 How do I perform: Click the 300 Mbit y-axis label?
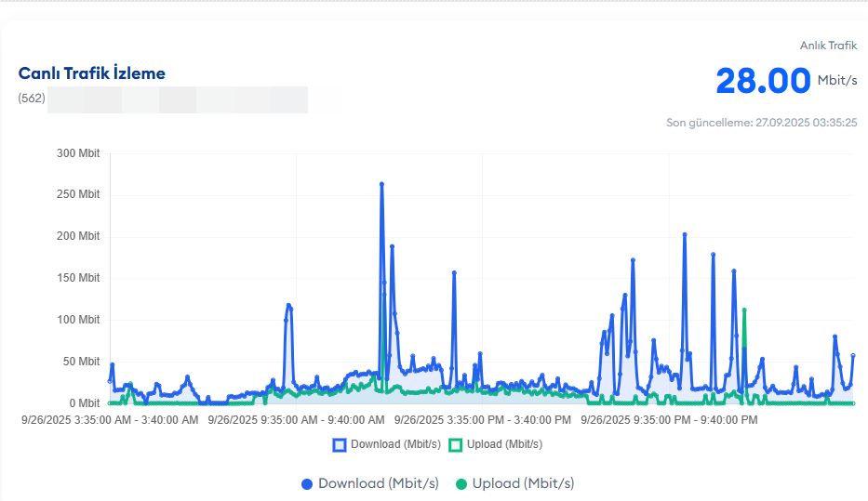[x=78, y=153]
